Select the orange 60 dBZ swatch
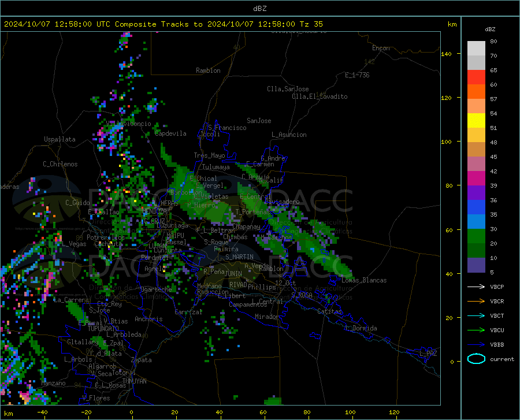The width and height of the screenshot is (520, 420). 476,92
